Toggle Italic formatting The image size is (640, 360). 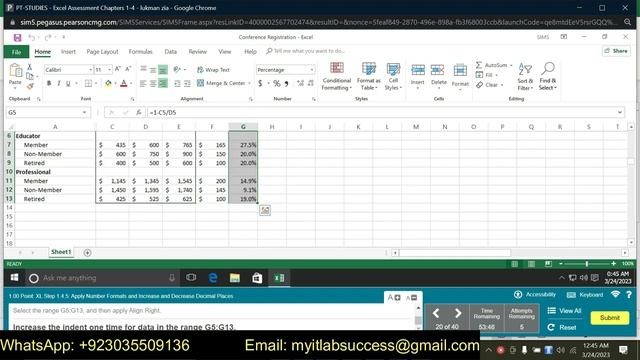[x=58, y=83]
